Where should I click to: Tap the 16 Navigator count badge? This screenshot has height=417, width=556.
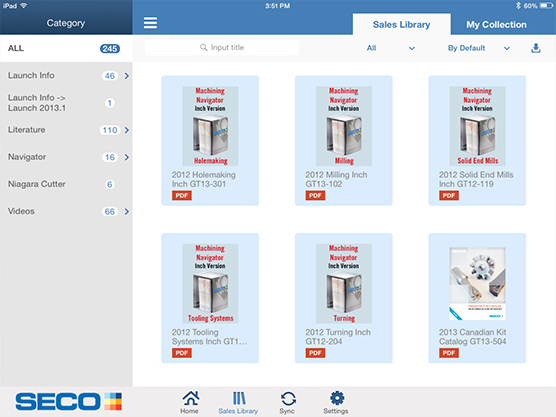coord(110,157)
